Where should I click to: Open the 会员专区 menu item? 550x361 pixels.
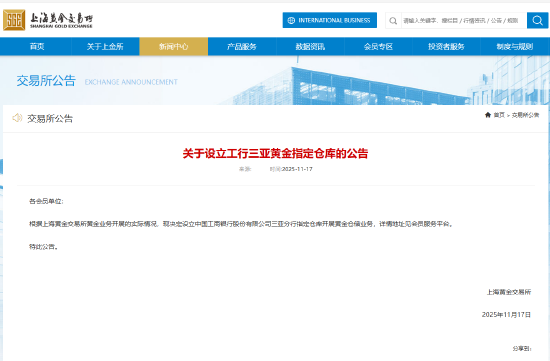click(x=378, y=47)
